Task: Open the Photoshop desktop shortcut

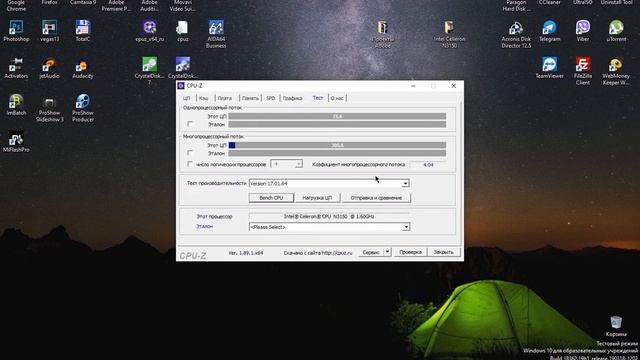Action: point(16,31)
